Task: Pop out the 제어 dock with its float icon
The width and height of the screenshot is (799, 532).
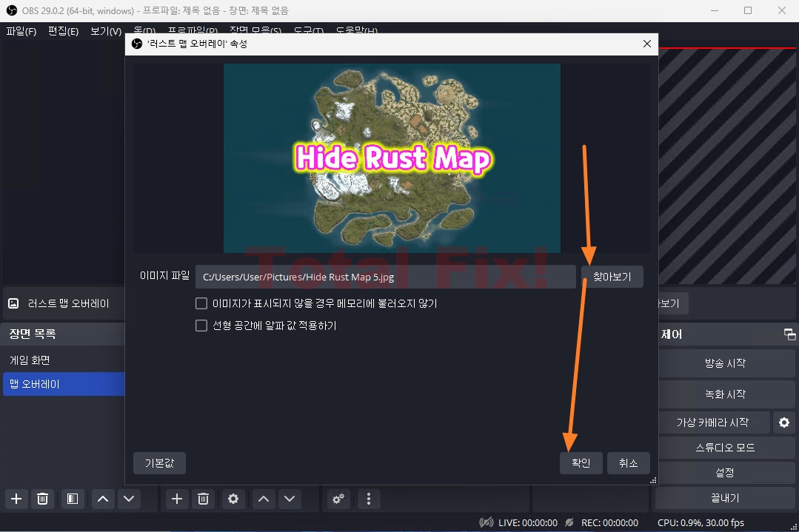Action: click(789, 334)
